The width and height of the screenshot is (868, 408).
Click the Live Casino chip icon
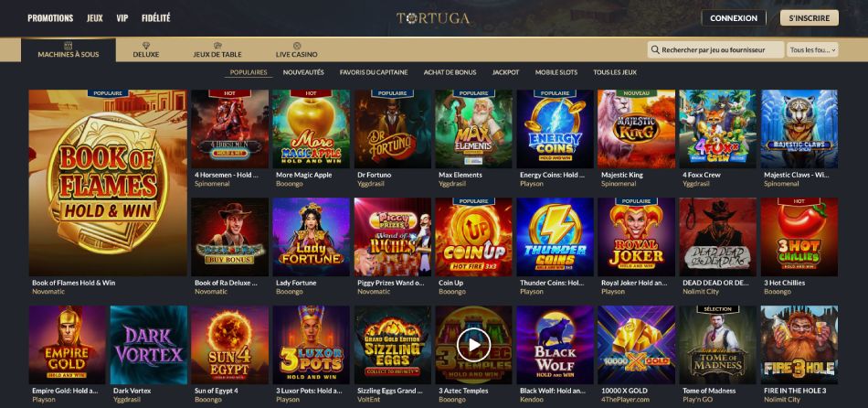pos(297,46)
